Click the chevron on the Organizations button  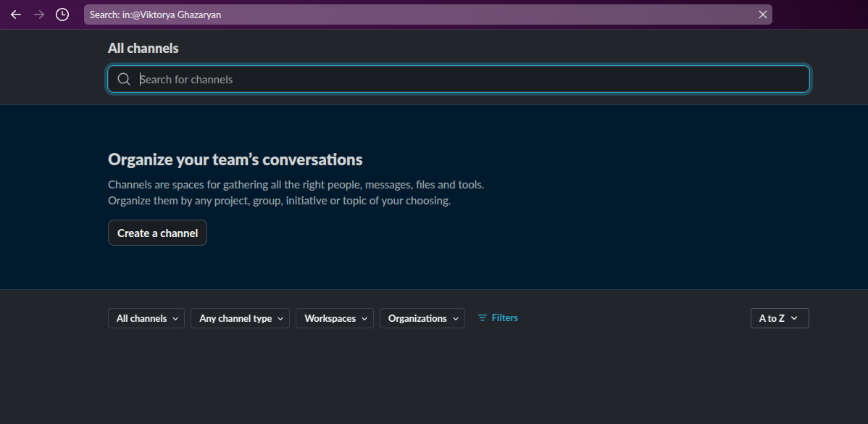456,318
